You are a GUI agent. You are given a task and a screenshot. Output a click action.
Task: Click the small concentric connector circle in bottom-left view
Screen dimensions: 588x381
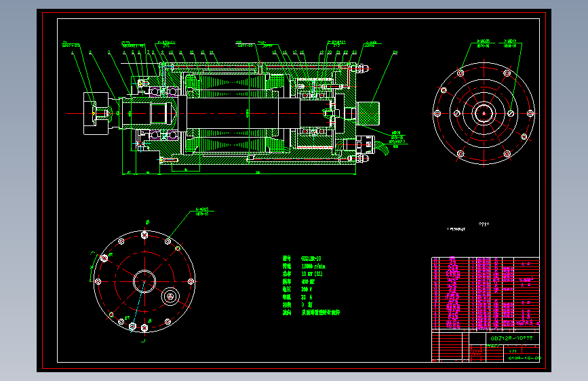[x=170, y=296]
